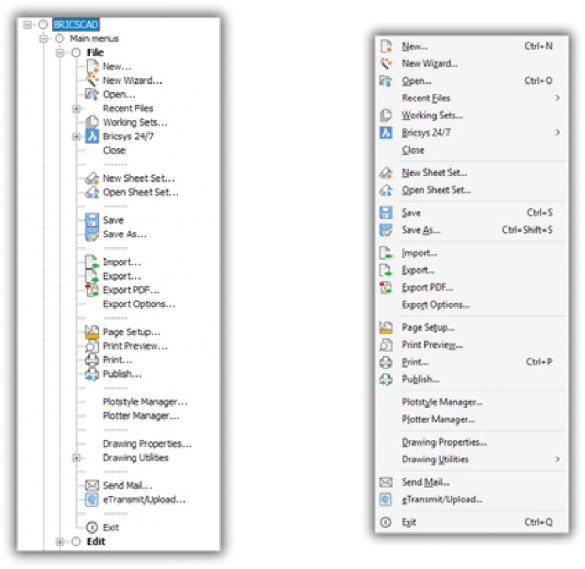Choose Plotstyle Manager from the File menu
585x569 pixels.
[472, 402]
